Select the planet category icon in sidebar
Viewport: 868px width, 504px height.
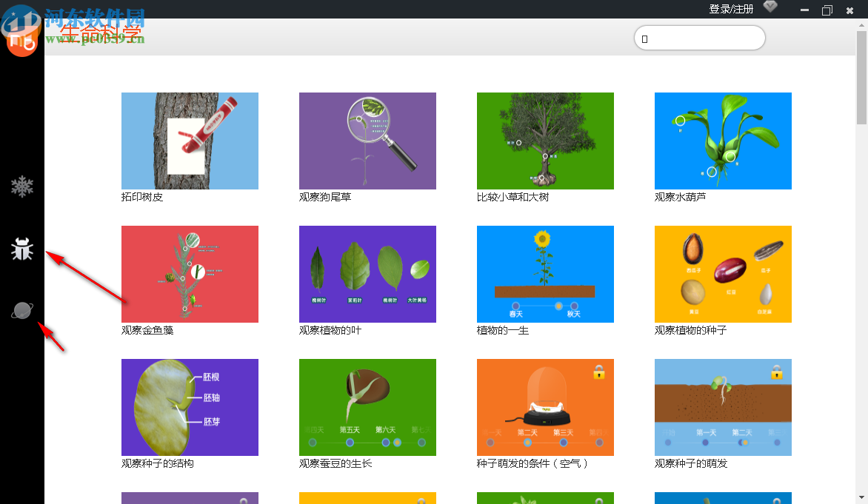coord(22,311)
